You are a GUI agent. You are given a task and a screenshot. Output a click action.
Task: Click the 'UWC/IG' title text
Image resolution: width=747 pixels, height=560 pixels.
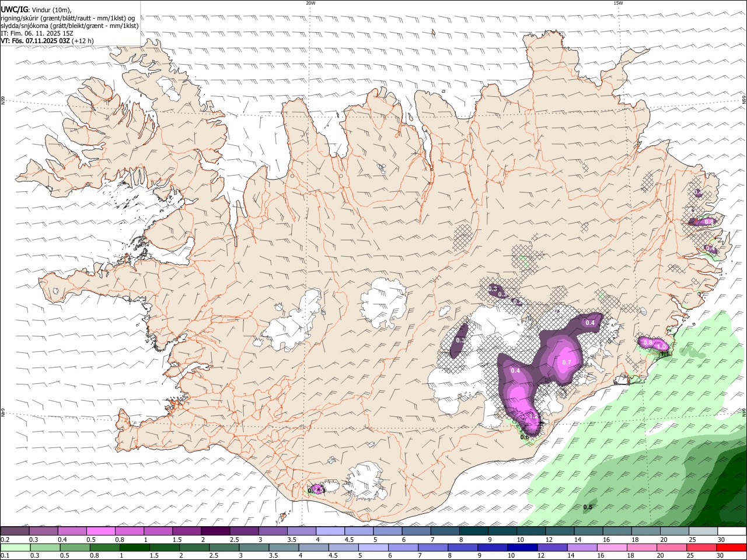pyautogui.click(x=14, y=10)
